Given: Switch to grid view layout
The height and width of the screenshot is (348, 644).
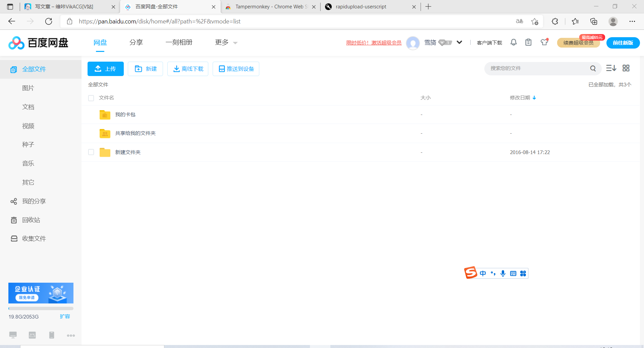Looking at the screenshot, I should (626, 68).
